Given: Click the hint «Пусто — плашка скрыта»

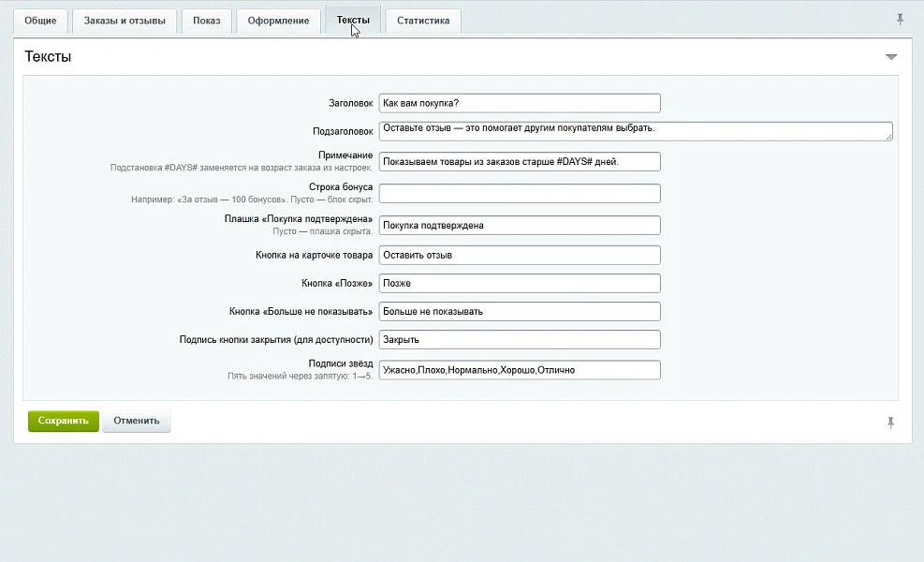Looking at the screenshot, I should pyautogui.click(x=323, y=231).
